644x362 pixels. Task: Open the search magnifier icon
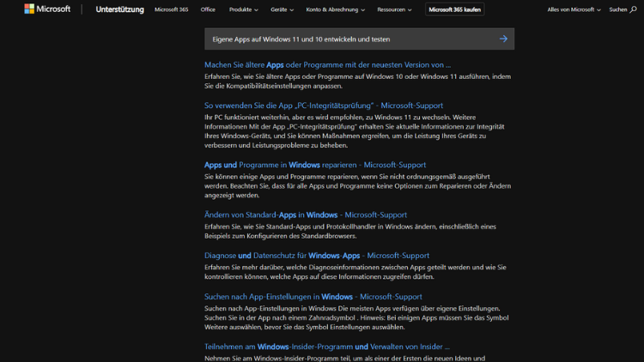click(634, 9)
